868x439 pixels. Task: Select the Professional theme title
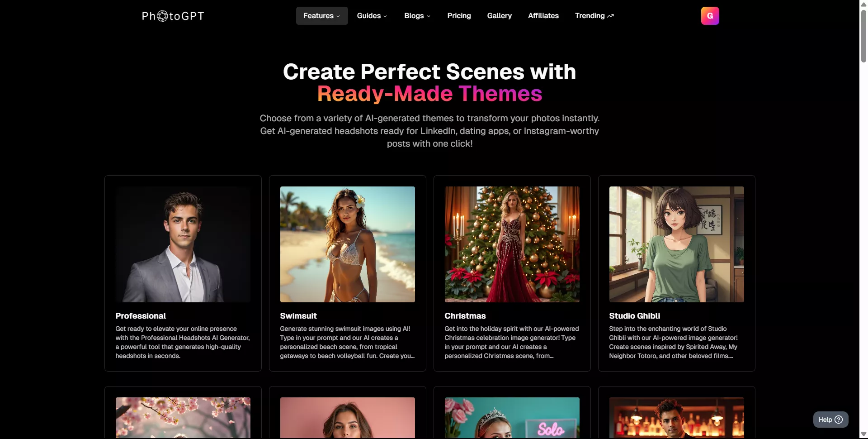141,316
